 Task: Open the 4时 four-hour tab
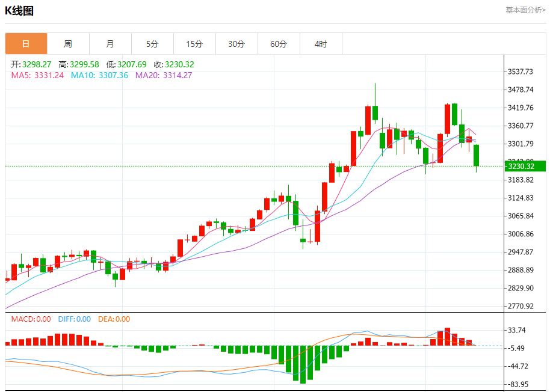(321, 44)
